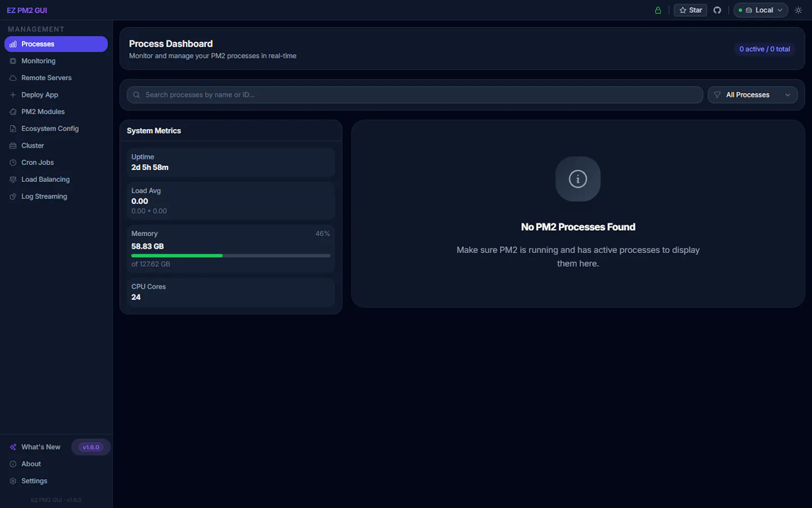The height and width of the screenshot is (508, 812).
Task: Click the What's New sparkle icon
Action: click(x=13, y=447)
